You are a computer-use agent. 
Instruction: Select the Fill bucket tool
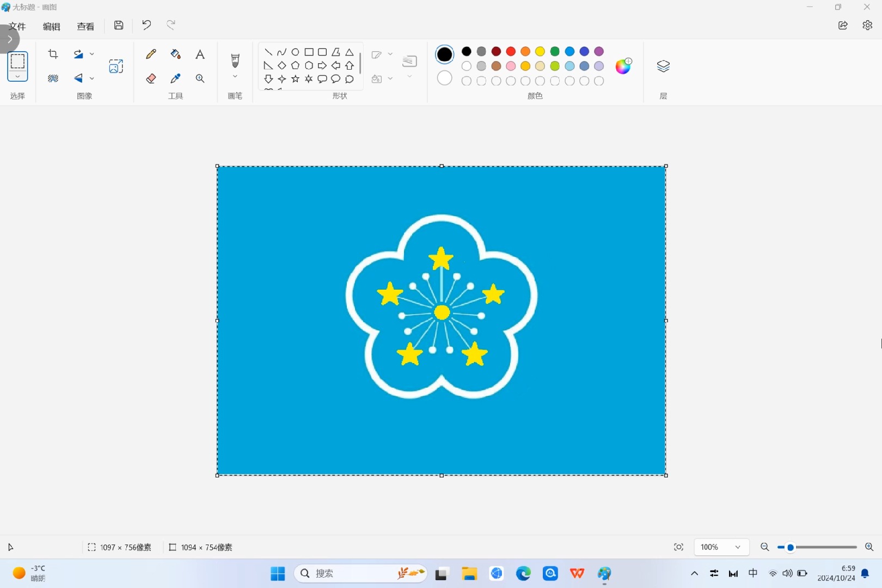[175, 54]
